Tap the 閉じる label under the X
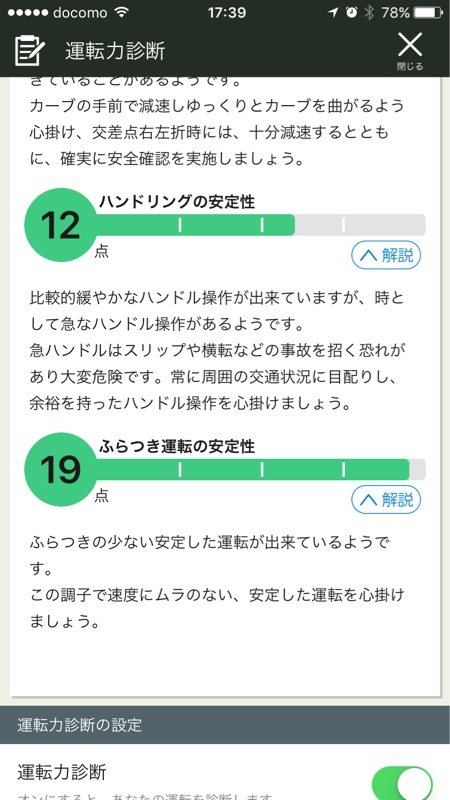Image resolution: width=450 pixels, height=800 pixels. point(410,67)
